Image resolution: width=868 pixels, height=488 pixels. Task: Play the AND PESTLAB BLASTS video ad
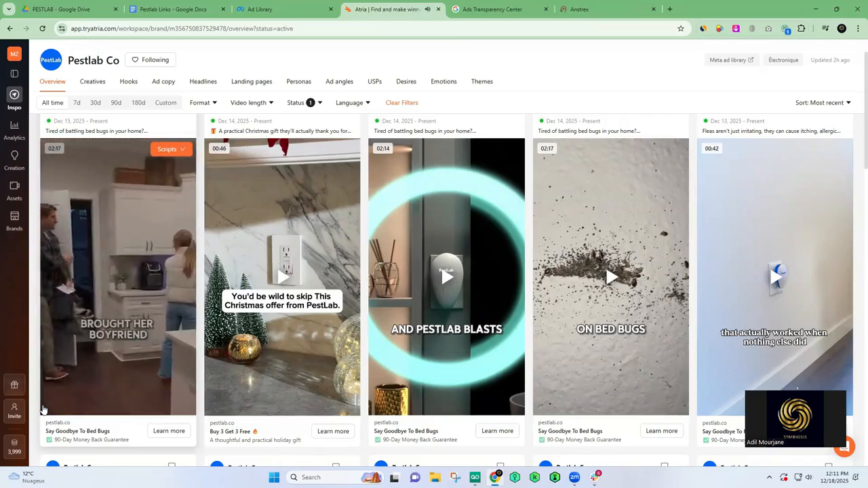click(446, 277)
